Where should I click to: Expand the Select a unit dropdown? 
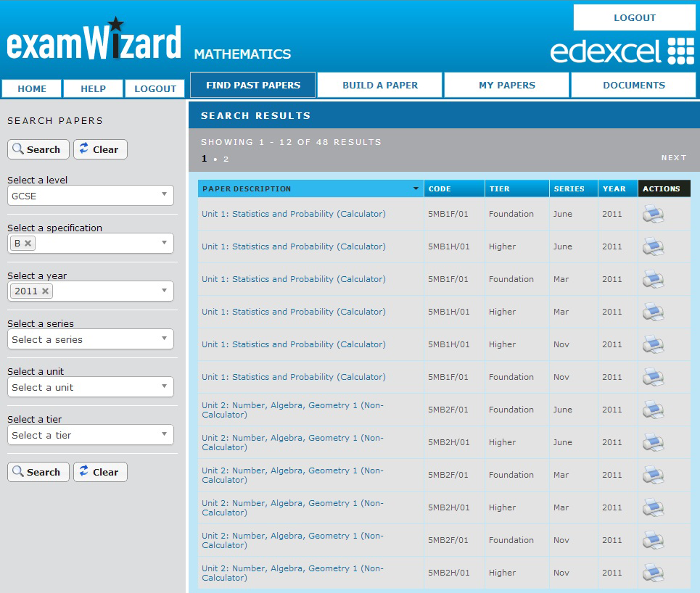91,387
